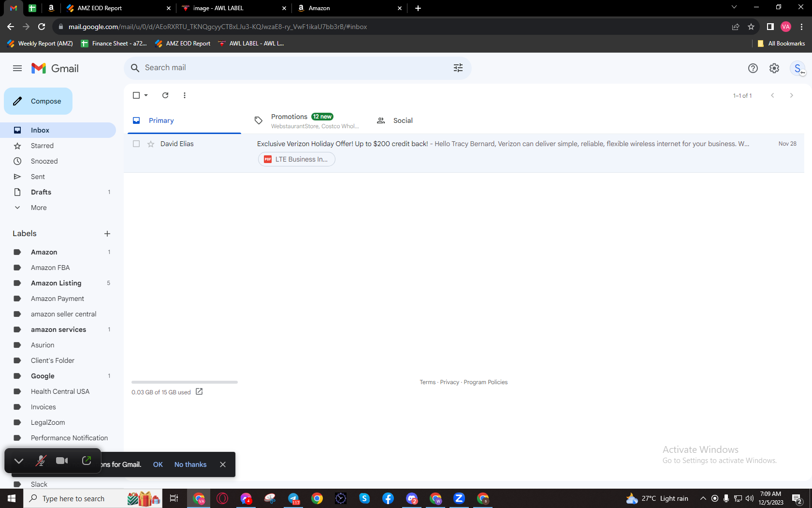Screen dimensions: 812x508
Task: Open All Bookmarks folder
Action: point(781,44)
